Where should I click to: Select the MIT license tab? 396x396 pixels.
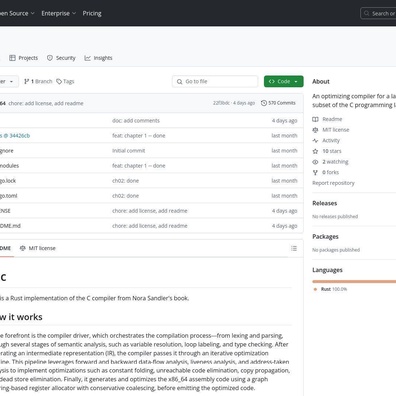pos(38,248)
